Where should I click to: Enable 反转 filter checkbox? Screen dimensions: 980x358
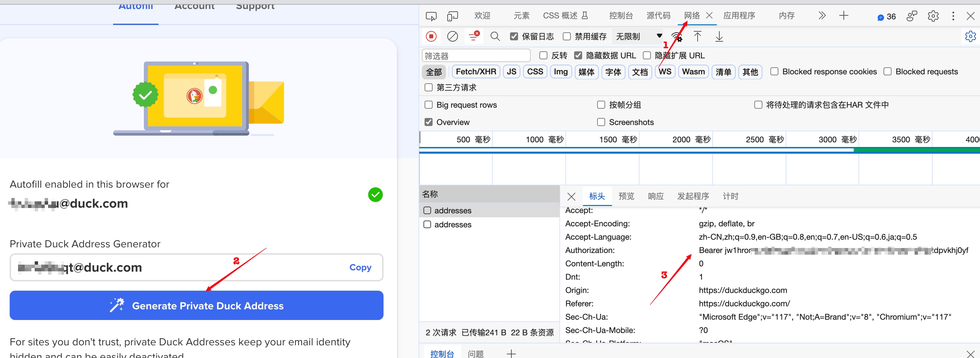(543, 55)
